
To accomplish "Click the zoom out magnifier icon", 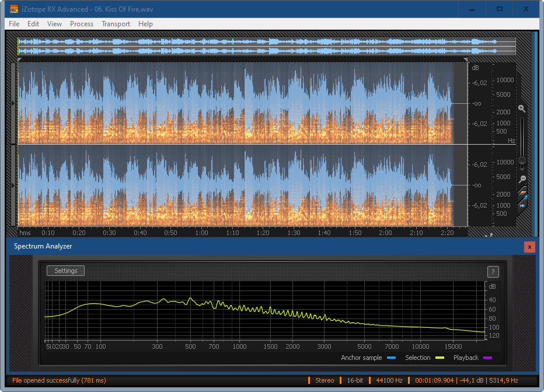I will (522, 179).
